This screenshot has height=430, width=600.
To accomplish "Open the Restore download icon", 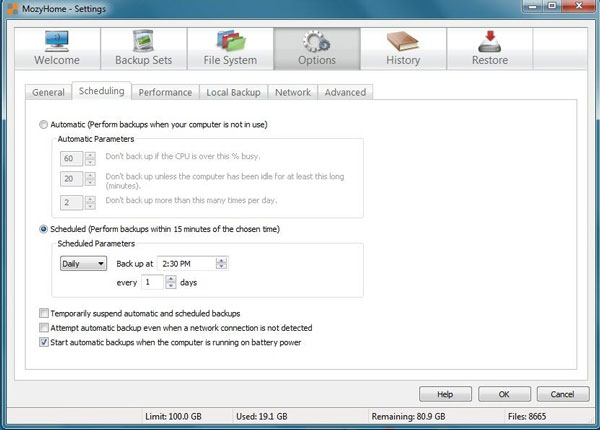I will point(490,41).
